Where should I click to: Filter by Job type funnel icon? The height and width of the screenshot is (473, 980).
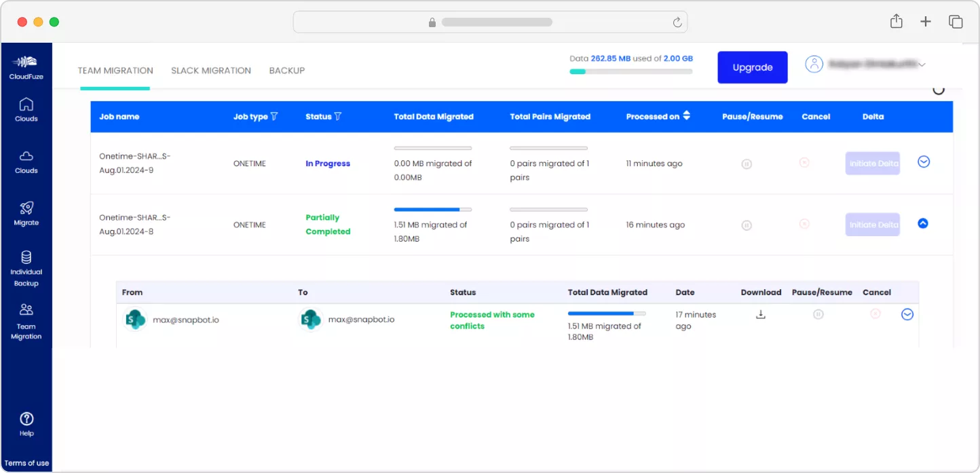(x=274, y=117)
